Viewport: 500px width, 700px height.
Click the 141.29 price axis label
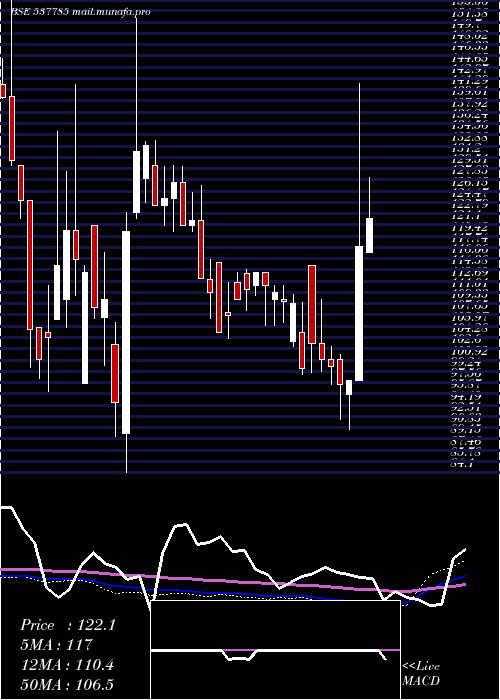pyautogui.click(x=468, y=81)
